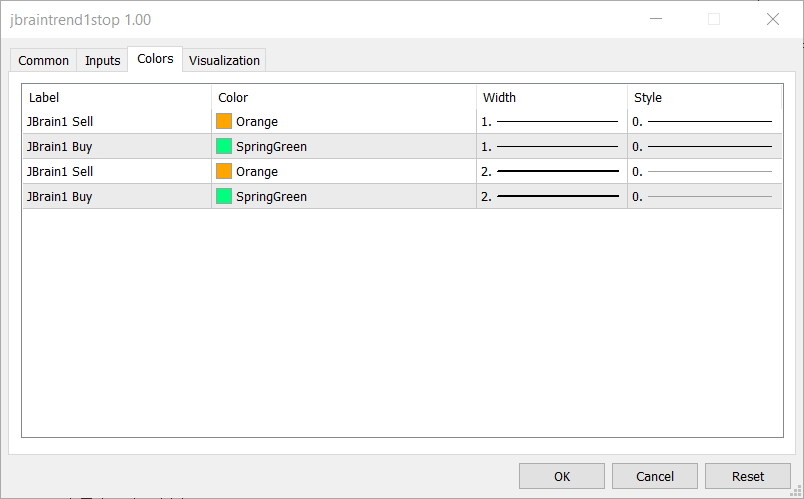Open the Inputs tab
The image size is (804, 499).
pyautogui.click(x=102, y=60)
